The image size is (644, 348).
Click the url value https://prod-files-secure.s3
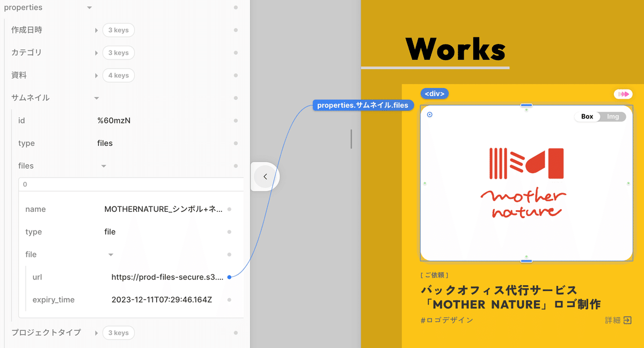(167, 277)
